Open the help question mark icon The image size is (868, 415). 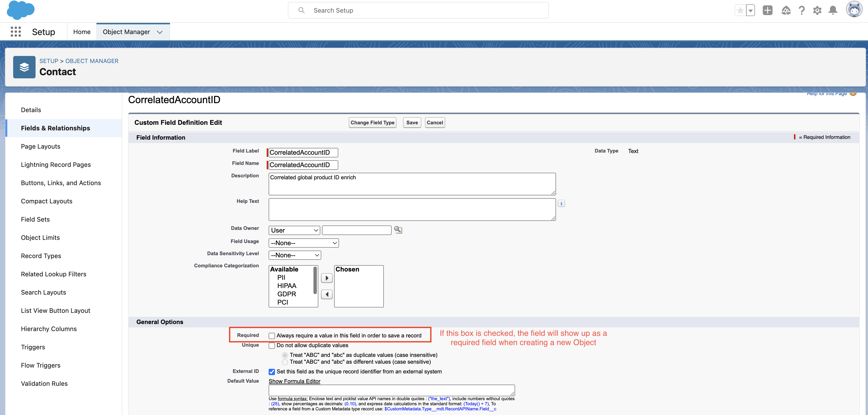click(x=802, y=10)
